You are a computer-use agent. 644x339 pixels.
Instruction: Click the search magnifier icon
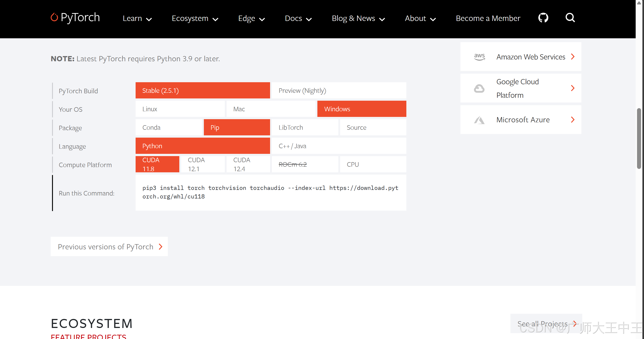(570, 18)
